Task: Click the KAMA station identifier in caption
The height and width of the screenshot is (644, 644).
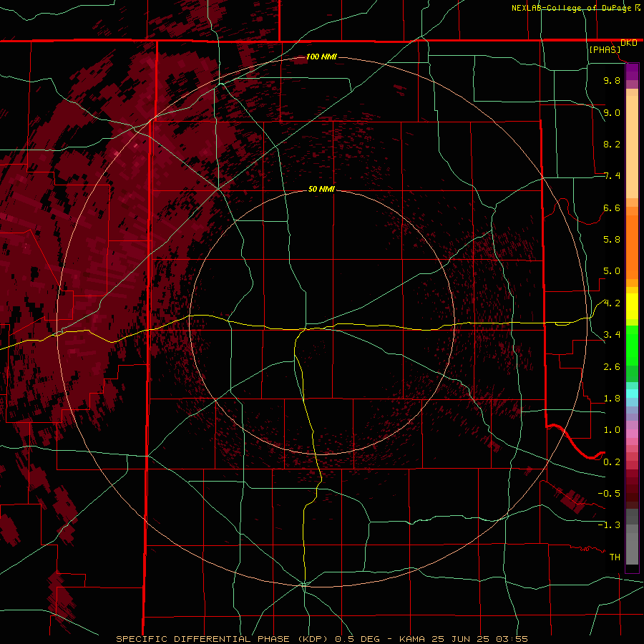Action: click(412, 639)
